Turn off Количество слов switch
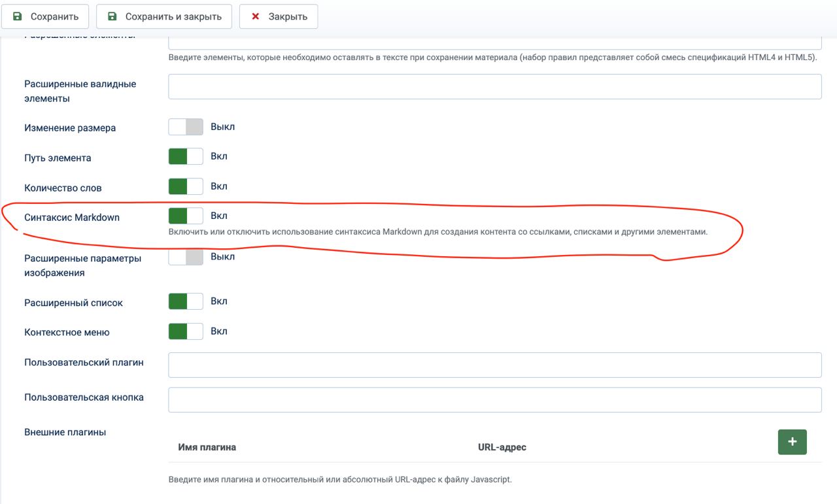The height and width of the screenshot is (504, 837). tap(186, 186)
